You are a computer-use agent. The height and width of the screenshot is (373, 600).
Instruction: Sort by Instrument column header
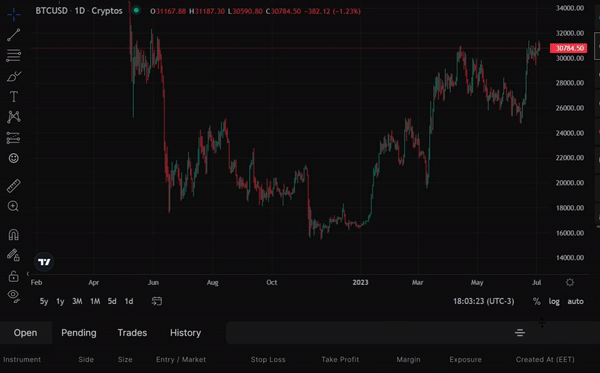click(22, 360)
